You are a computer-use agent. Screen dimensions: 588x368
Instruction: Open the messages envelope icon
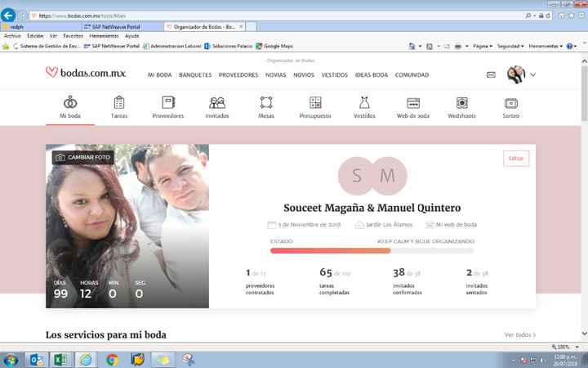pos(491,74)
